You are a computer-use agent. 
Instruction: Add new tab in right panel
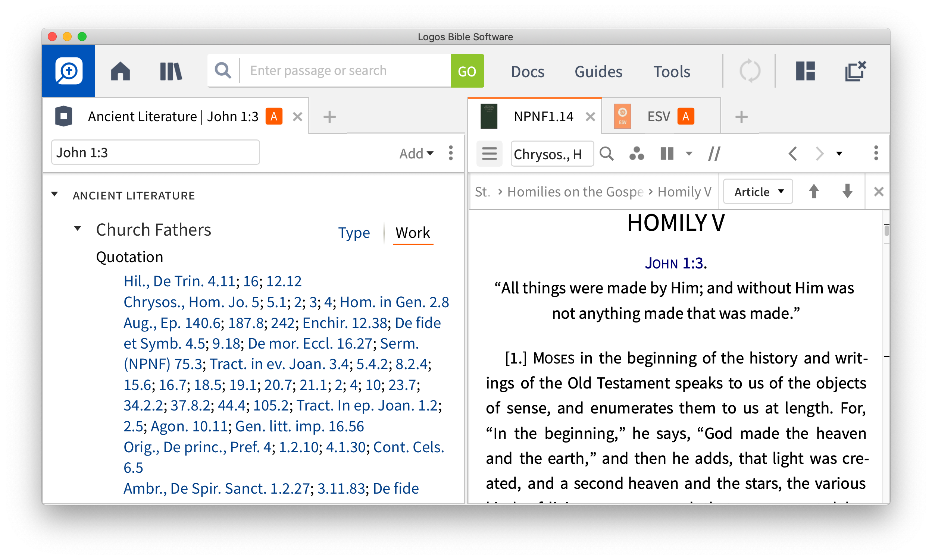pos(741,117)
